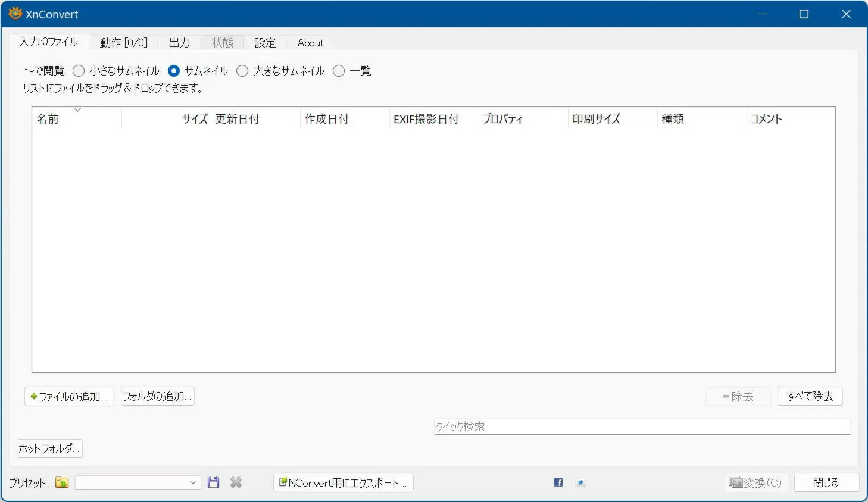The width and height of the screenshot is (868, 502).
Task: Open Twitter link icon
Action: tap(580, 482)
